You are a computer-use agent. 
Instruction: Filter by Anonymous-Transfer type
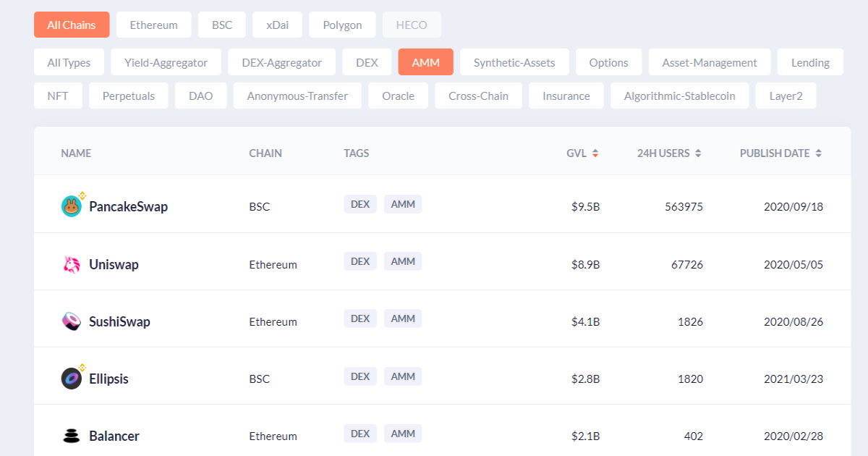[x=297, y=96]
